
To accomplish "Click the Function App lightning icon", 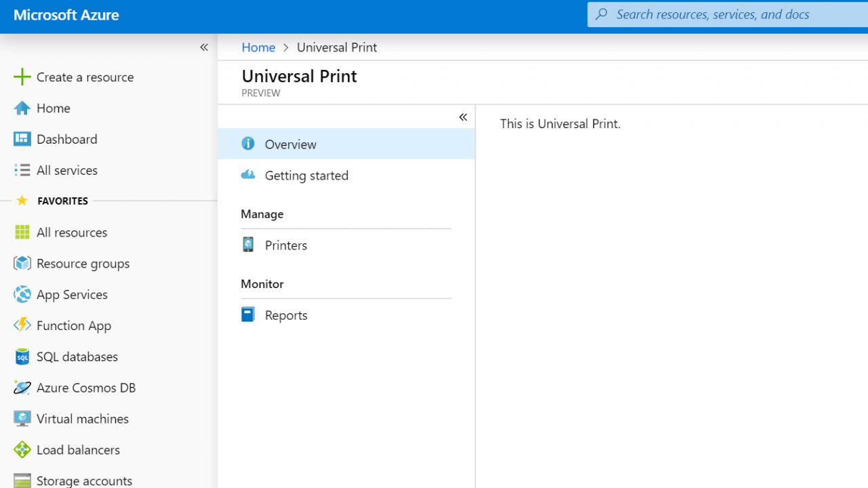I will (22, 325).
